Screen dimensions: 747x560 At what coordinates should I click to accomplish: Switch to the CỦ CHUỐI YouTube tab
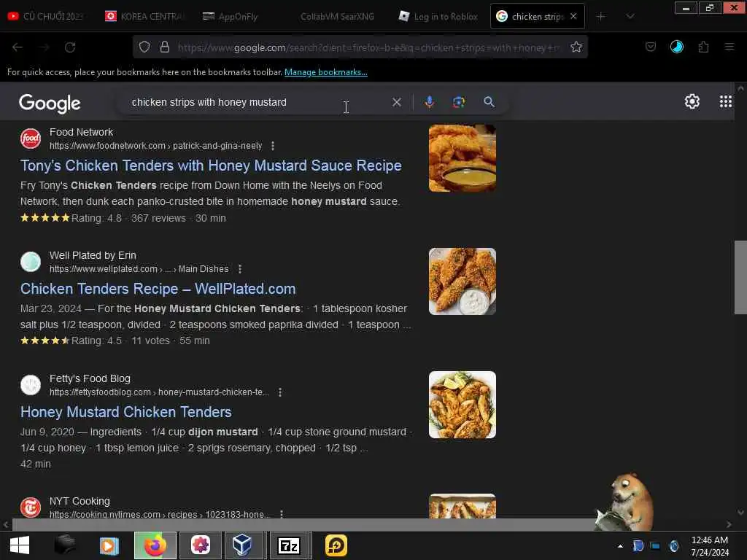tap(47, 16)
